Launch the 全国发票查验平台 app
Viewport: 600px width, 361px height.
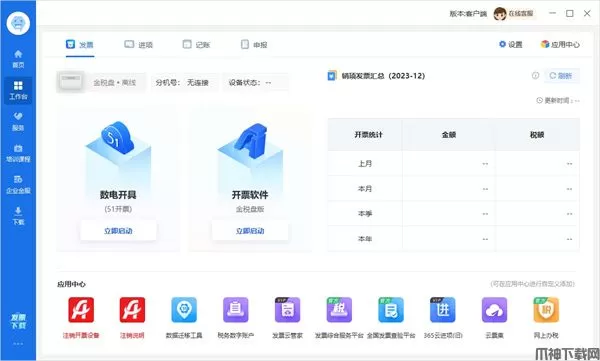pyautogui.click(x=391, y=318)
